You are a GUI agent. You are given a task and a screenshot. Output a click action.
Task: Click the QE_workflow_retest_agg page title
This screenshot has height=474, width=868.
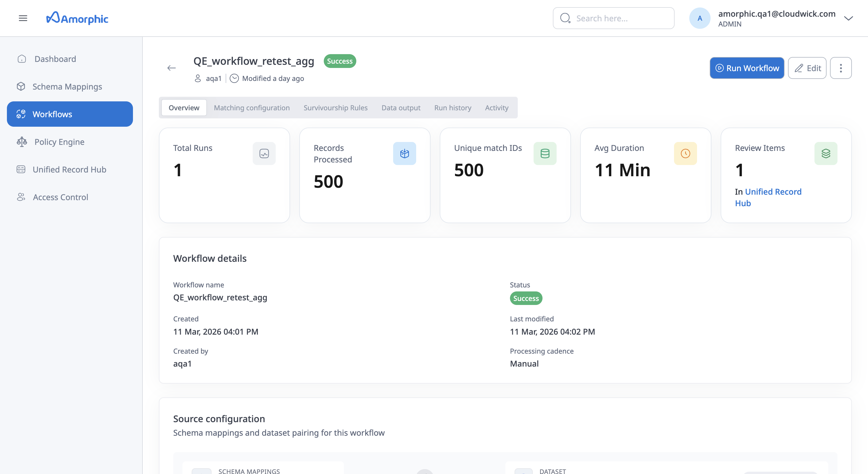[254, 61]
